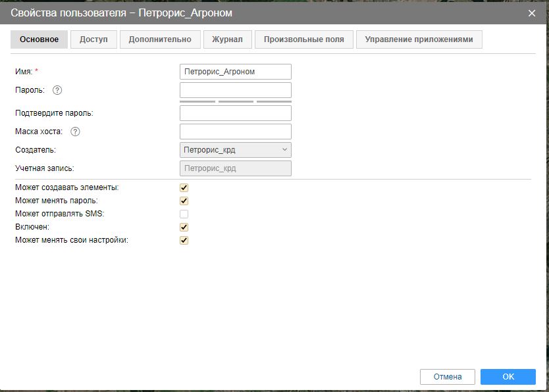
Task: Uncheck Может менять пароль checkbox
Action: (184, 201)
